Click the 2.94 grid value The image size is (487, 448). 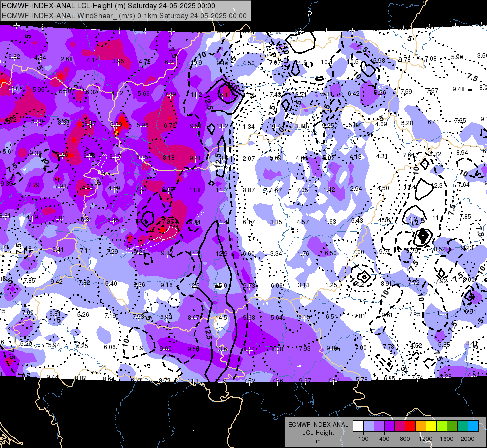click(x=356, y=188)
